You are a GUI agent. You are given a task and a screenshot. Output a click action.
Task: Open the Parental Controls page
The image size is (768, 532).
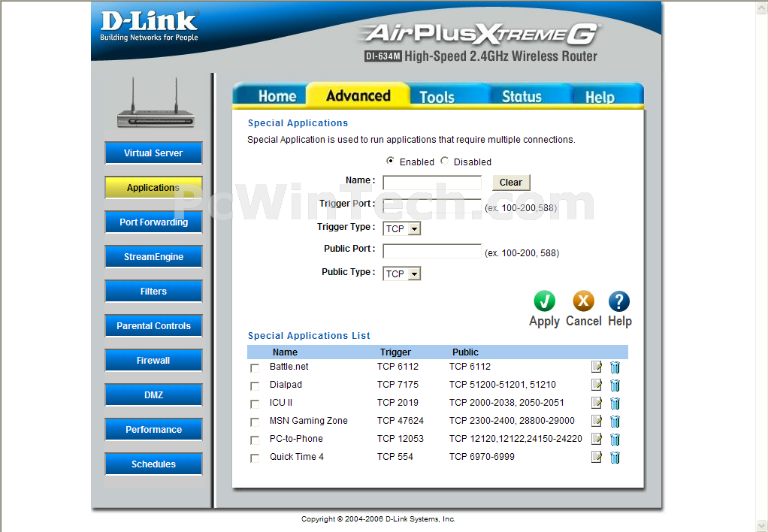click(153, 326)
